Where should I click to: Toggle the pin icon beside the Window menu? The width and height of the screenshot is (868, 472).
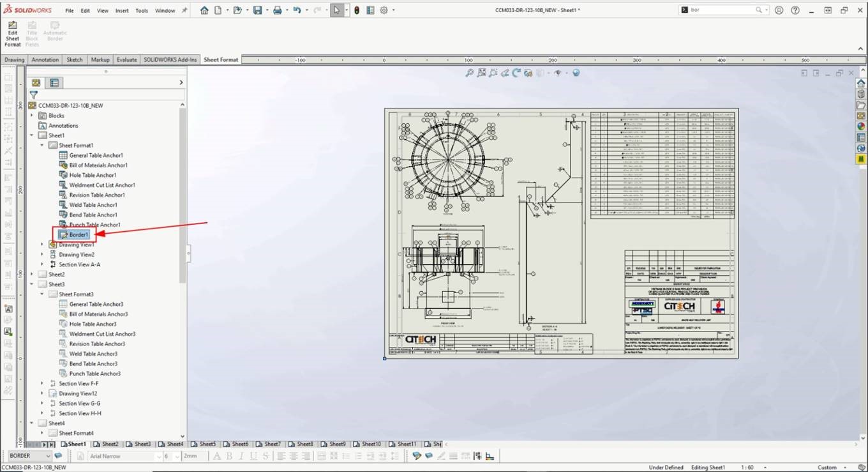pyautogui.click(x=184, y=10)
